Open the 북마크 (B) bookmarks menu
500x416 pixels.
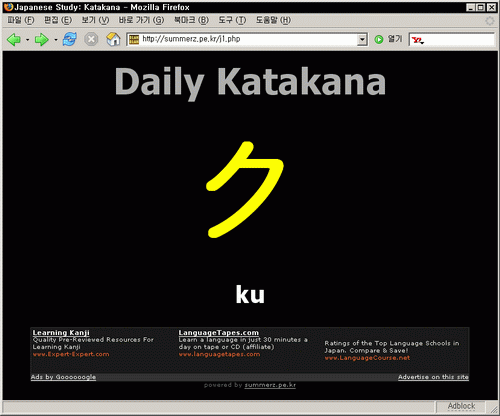tap(191, 20)
